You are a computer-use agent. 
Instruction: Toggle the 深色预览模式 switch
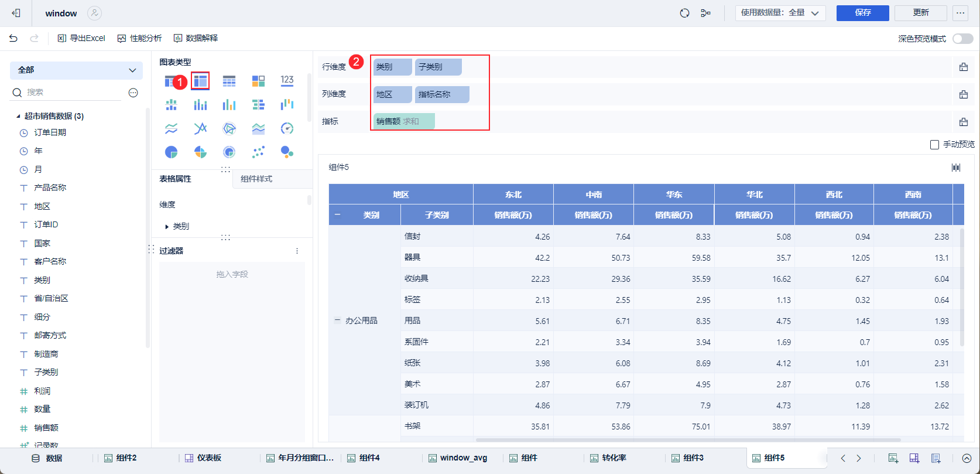click(963, 39)
